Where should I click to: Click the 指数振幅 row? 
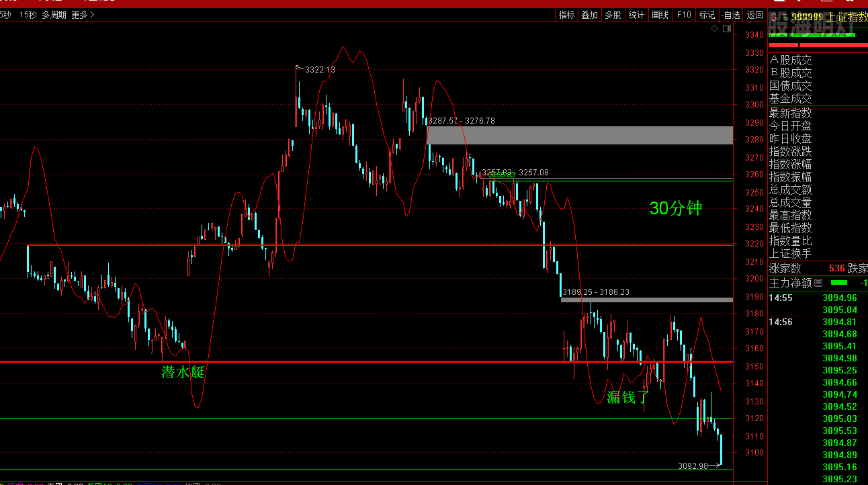791,177
